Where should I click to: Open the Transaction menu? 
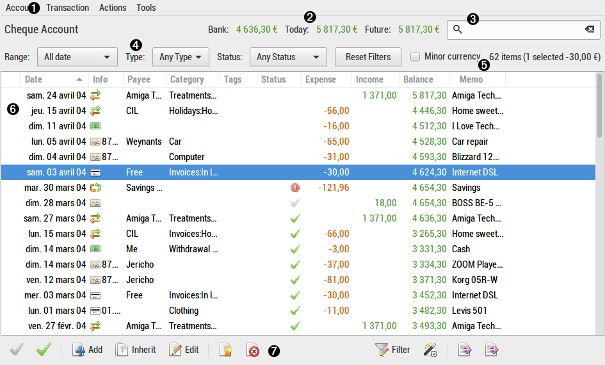tap(68, 8)
